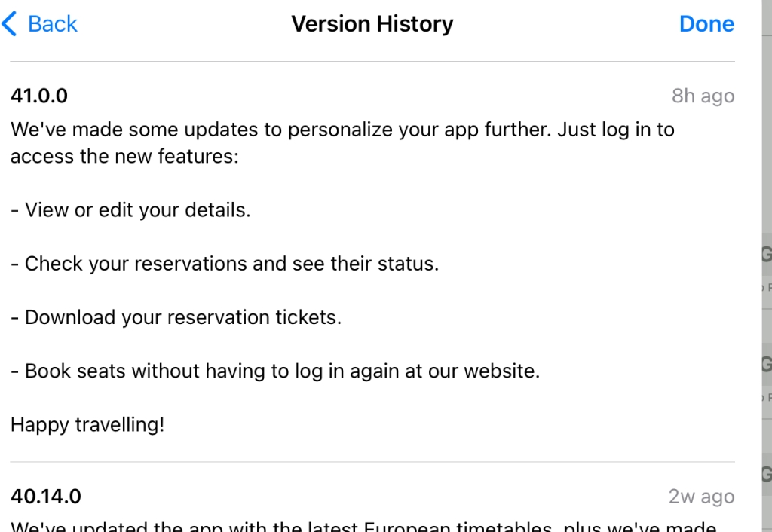Click the Back text label
The width and height of the screenshot is (772, 532).
coord(53,23)
